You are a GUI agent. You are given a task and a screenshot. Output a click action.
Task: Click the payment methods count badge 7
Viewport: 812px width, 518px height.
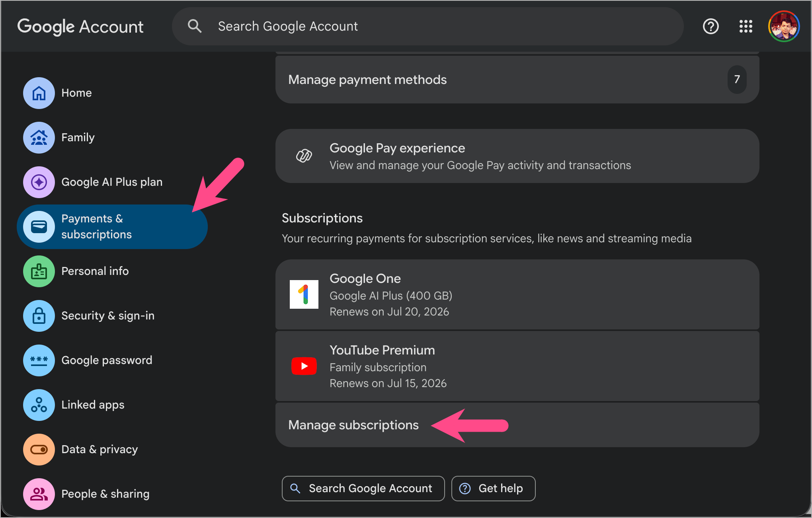(737, 80)
